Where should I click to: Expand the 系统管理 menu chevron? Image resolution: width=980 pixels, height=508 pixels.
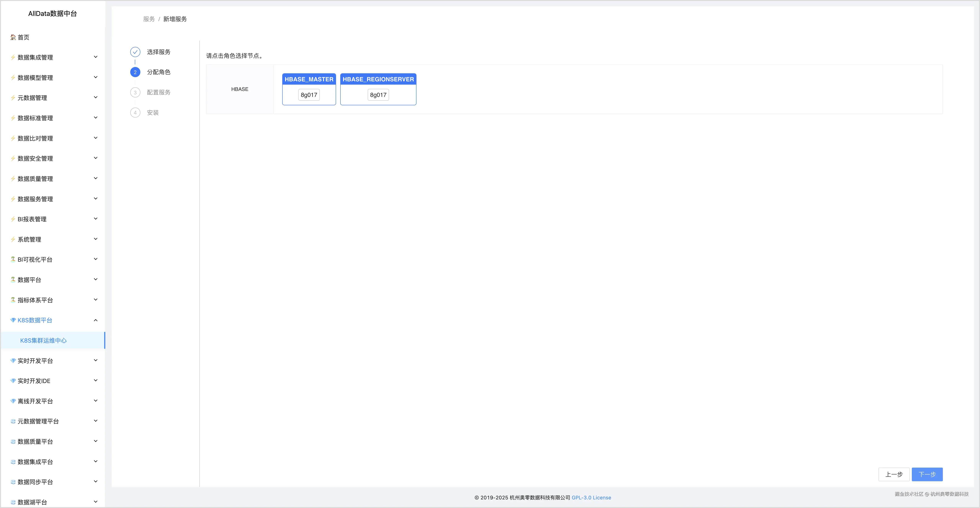click(x=96, y=239)
